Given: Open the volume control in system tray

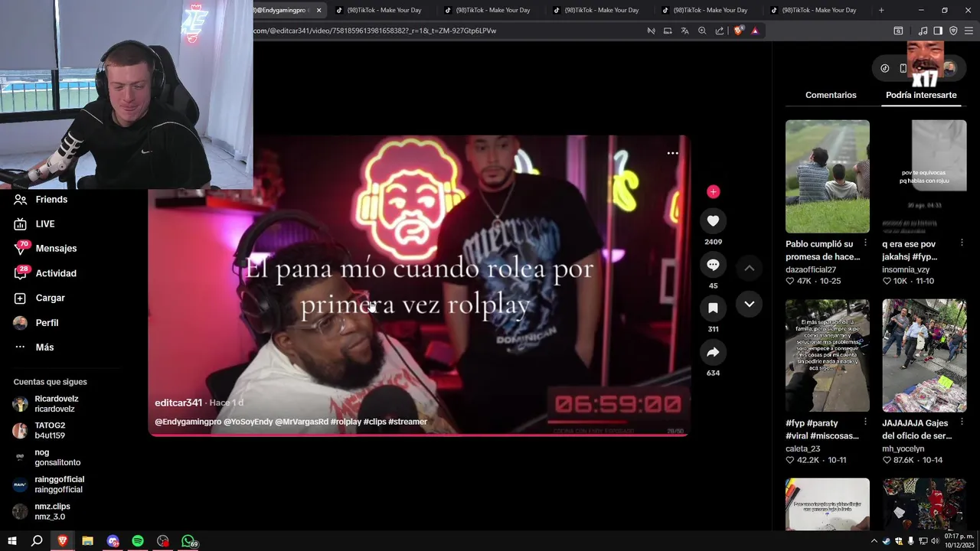Looking at the screenshot, I should pos(935,541).
